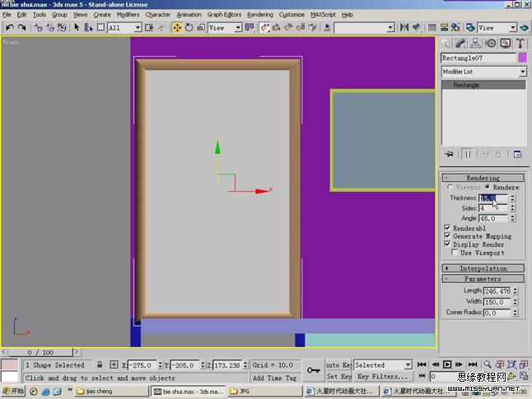Switch to jiao cheng folder in taskbar

tap(111, 392)
